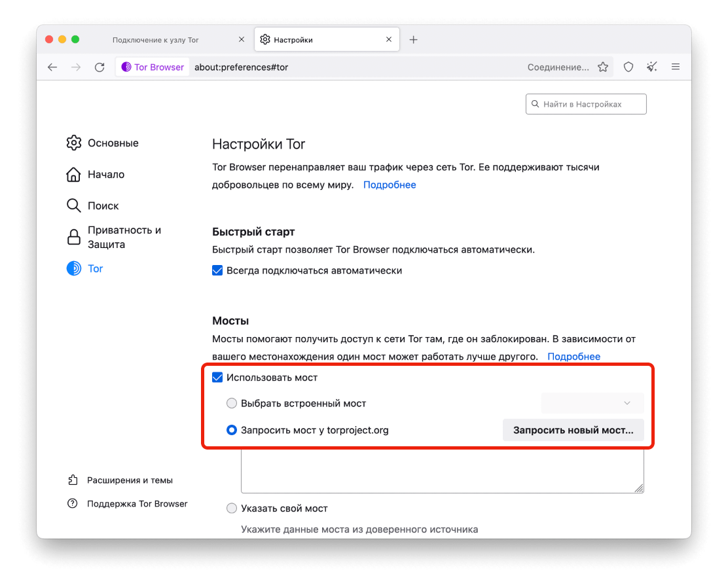
Task: Open the hamburger application menu
Action: 676,67
